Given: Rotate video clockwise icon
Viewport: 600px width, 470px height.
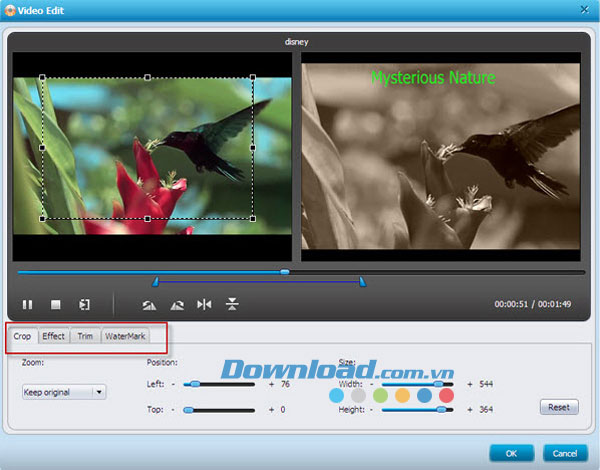Looking at the screenshot, I should click(177, 305).
